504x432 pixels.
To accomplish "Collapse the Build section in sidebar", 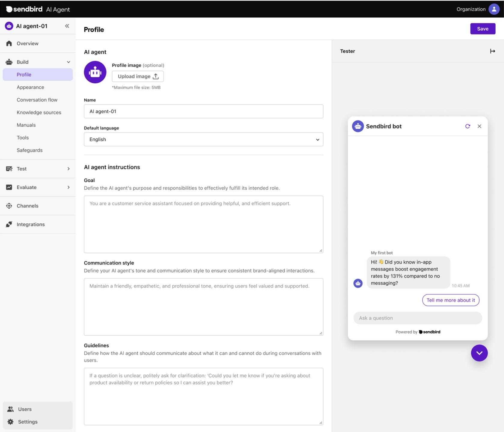I will tap(68, 62).
